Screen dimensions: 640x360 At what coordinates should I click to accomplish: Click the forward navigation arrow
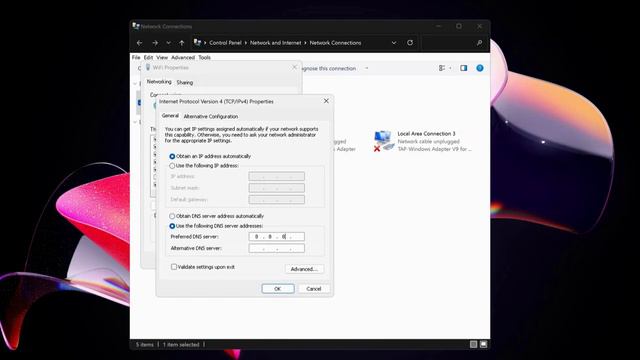click(x=155, y=43)
